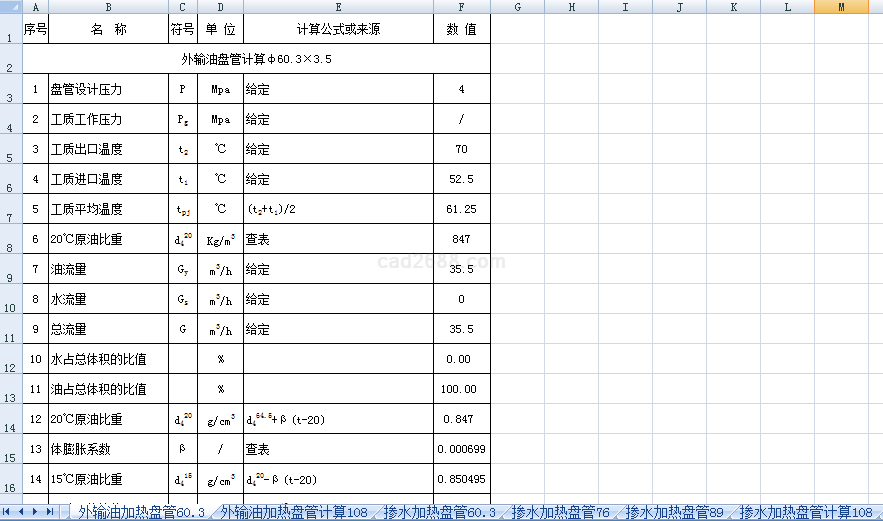Select the (t₂+t₁)/2 formula cell
Viewport: 883px width, 521px height.
click(338, 209)
